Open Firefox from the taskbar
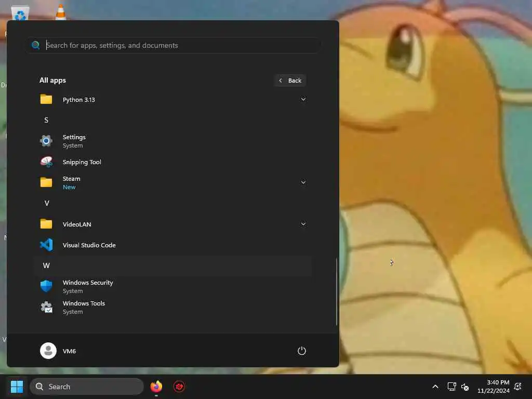The width and height of the screenshot is (532, 399). pyautogui.click(x=156, y=387)
